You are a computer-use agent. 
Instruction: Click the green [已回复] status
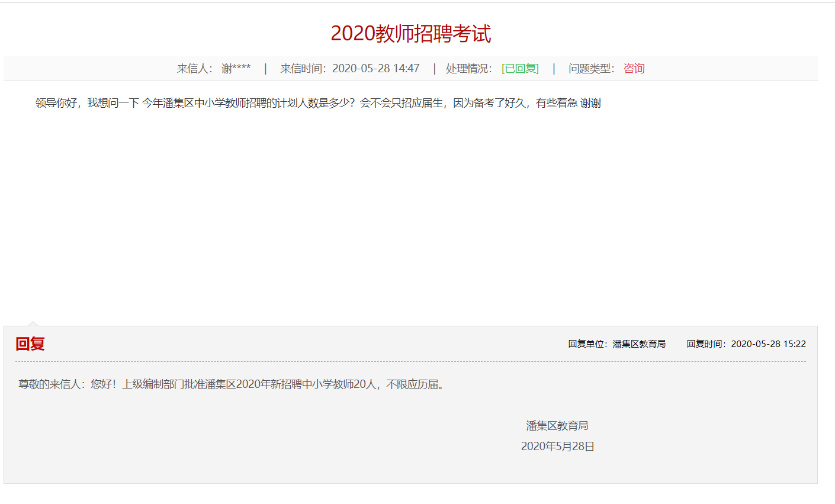pyautogui.click(x=520, y=69)
